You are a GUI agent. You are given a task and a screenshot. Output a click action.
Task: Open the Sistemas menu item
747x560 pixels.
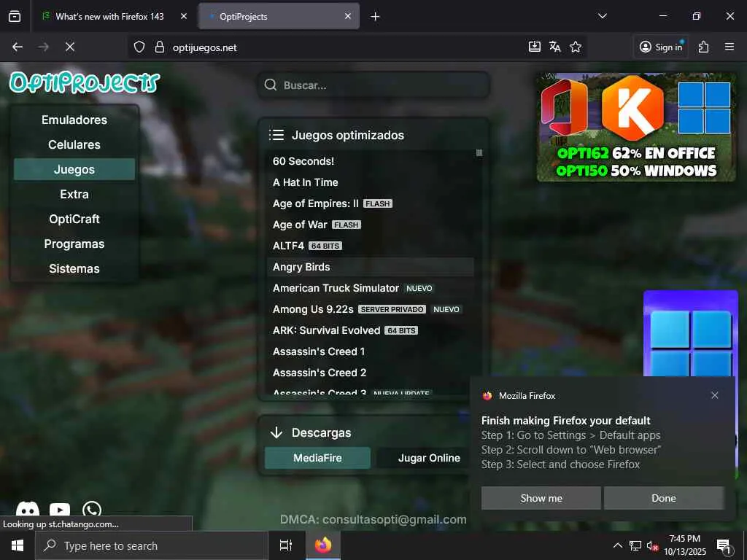coord(74,268)
